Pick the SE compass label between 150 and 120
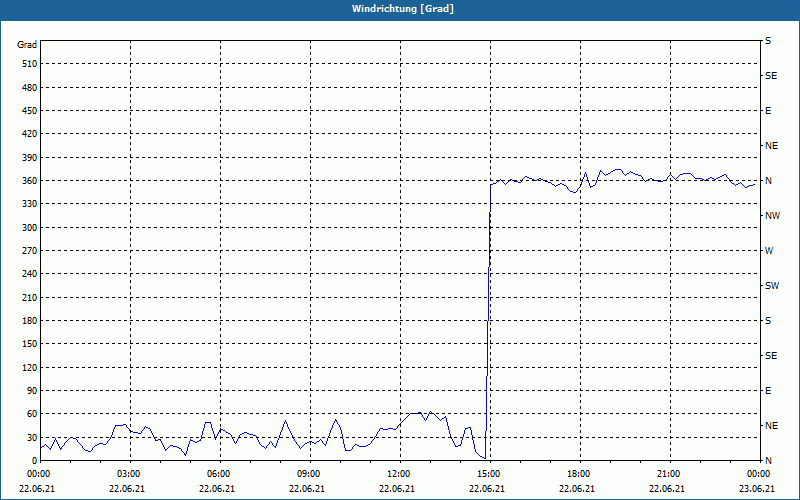800x500 pixels. coord(771,356)
